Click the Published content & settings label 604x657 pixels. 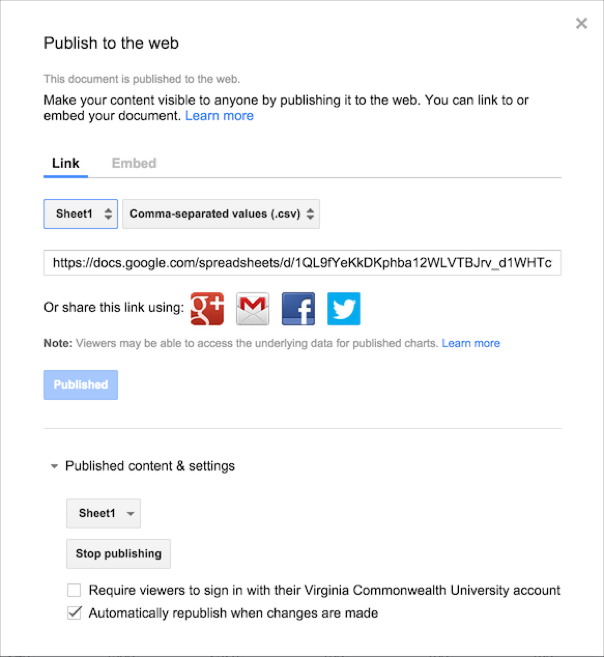click(x=150, y=466)
